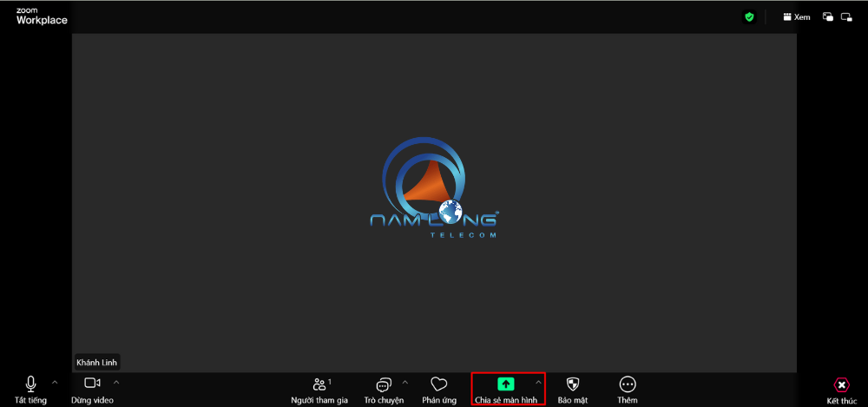Screen dimensions: 868x407
Task: Click the overlapping windows icon next to Xem
Action: click(828, 16)
